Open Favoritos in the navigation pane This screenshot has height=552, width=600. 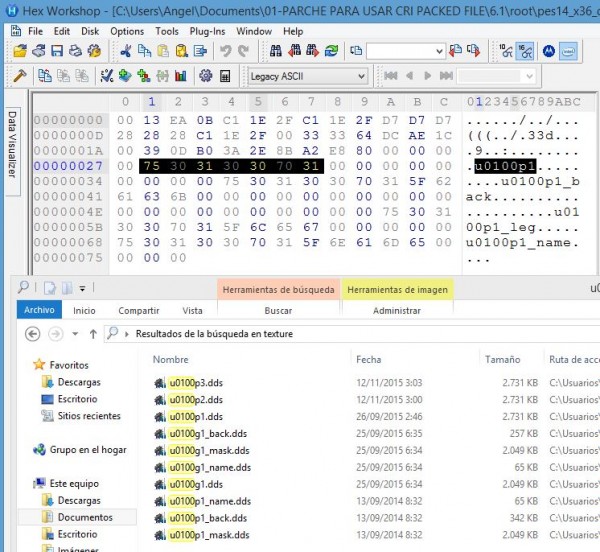(69, 365)
